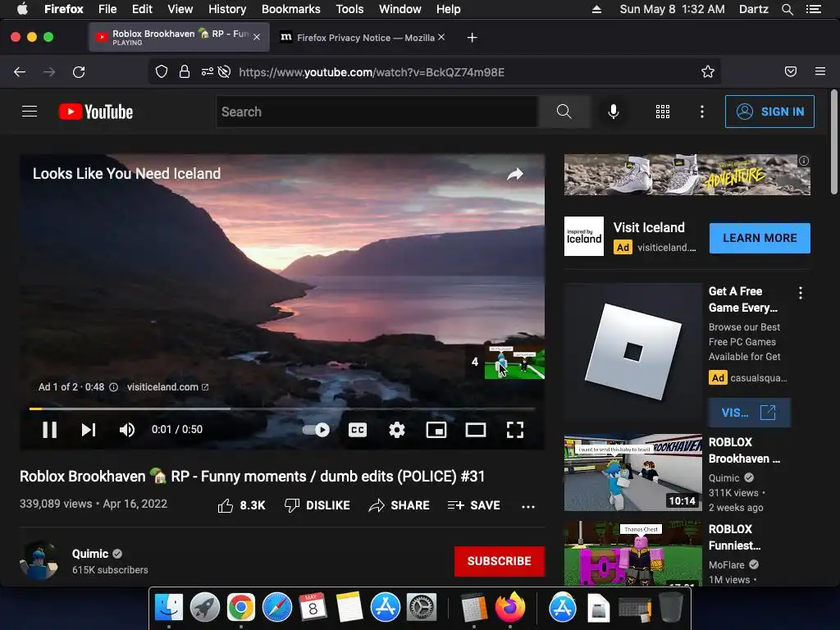Enter fullscreen with the fullscreen icon

click(x=515, y=430)
